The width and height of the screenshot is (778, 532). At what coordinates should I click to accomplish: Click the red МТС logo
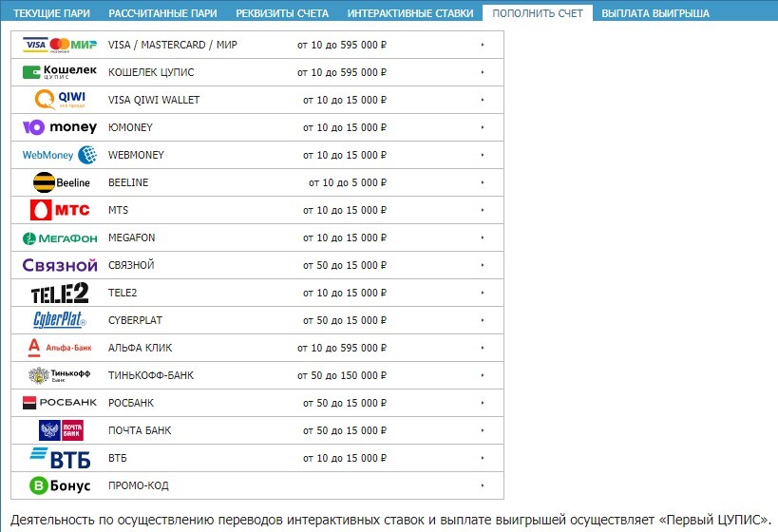(60, 210)
